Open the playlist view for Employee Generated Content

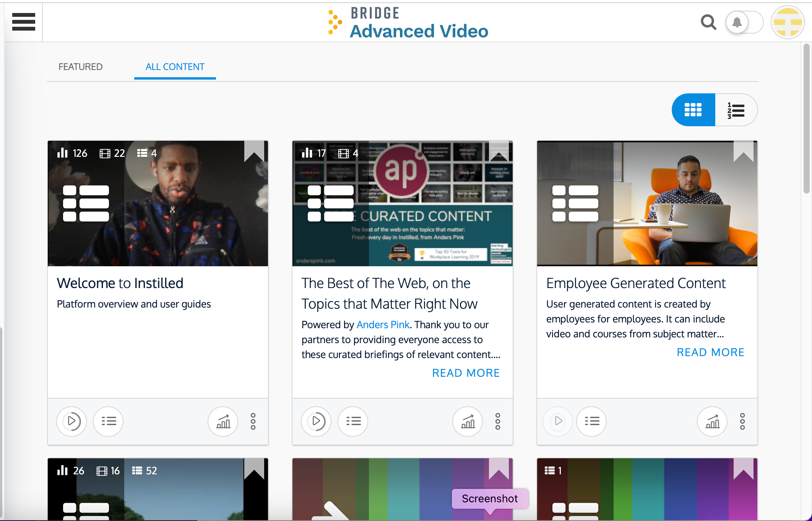coord(591,421)
